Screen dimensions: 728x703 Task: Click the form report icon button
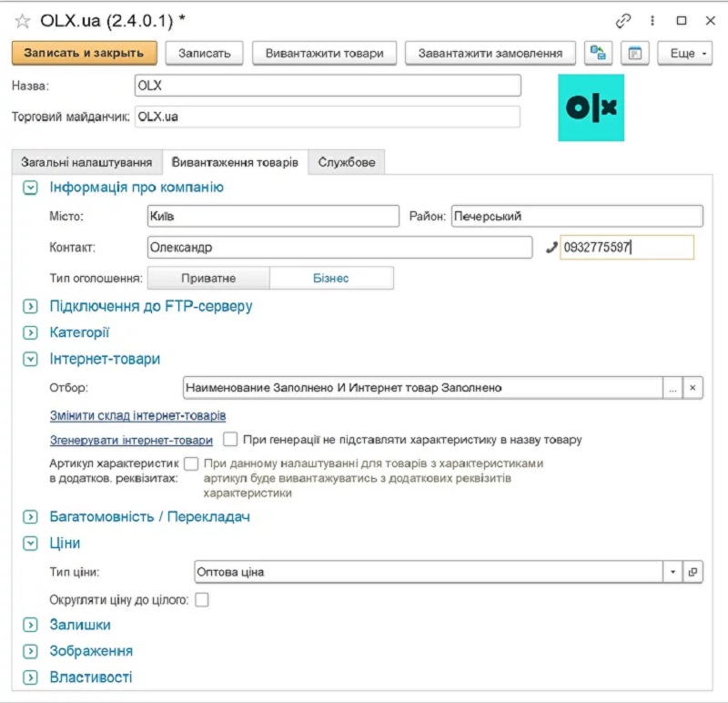pyautogui.click(x=634, y=54)
